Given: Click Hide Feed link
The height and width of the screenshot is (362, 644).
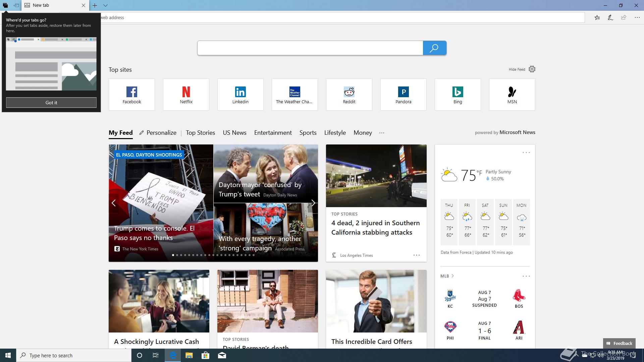Looking at the screenshot, I should click(517, 69).
